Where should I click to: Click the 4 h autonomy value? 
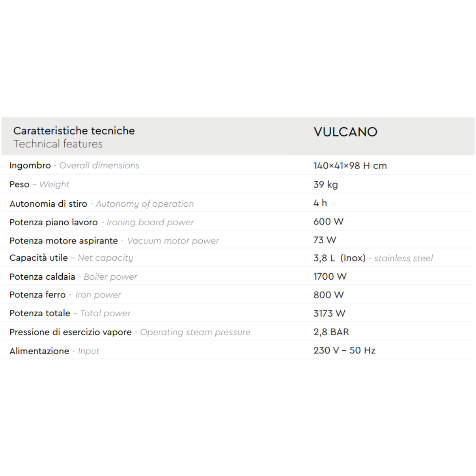click(320, 203)
